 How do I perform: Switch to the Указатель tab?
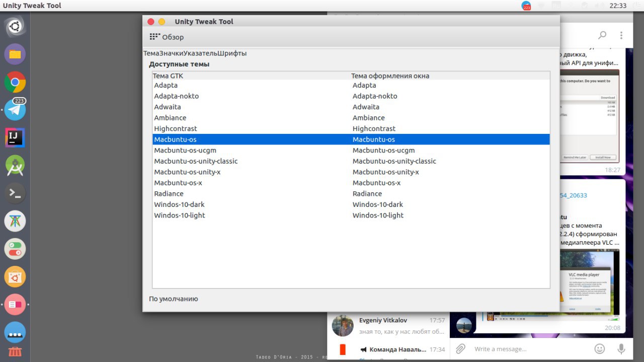[x=201, y=53]
